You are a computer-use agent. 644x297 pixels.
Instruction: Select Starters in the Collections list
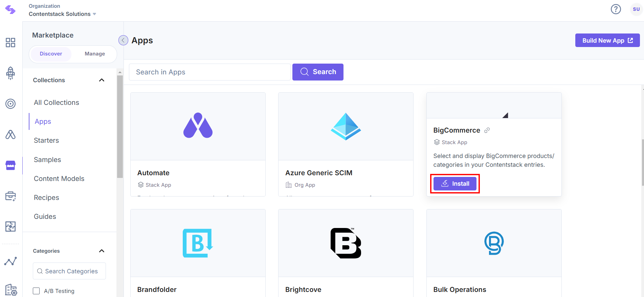(x=46, y=140)
